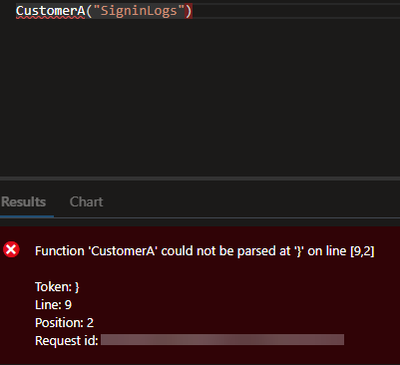Place cursor on CustomerA function name in query

click(x=50, y=11)
